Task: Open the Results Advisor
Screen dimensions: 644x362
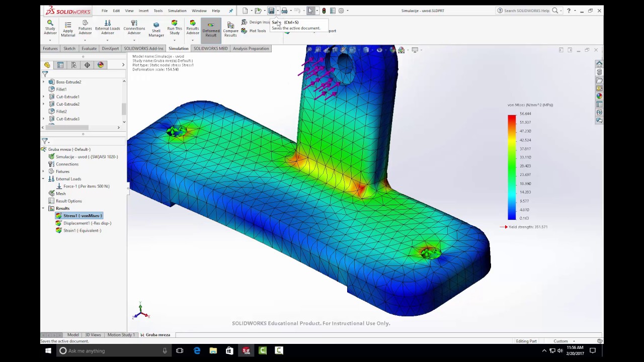Action: (x=193, y=28)
